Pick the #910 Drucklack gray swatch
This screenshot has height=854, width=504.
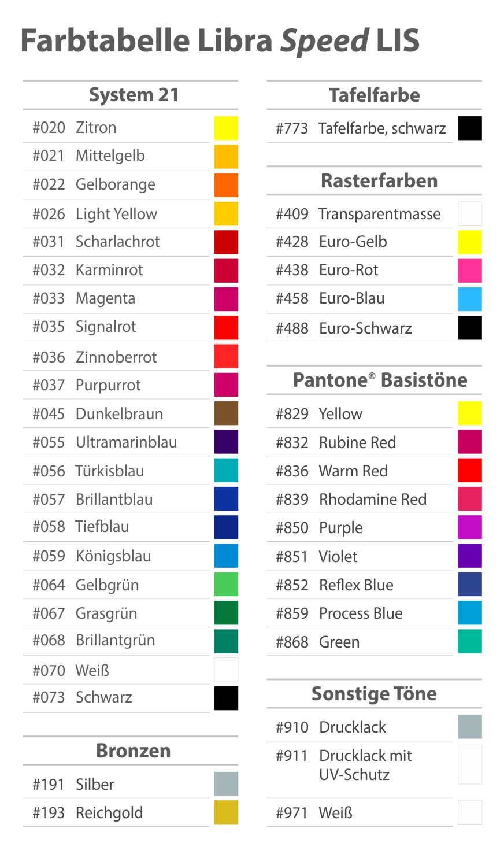click(x=470, y=727)
